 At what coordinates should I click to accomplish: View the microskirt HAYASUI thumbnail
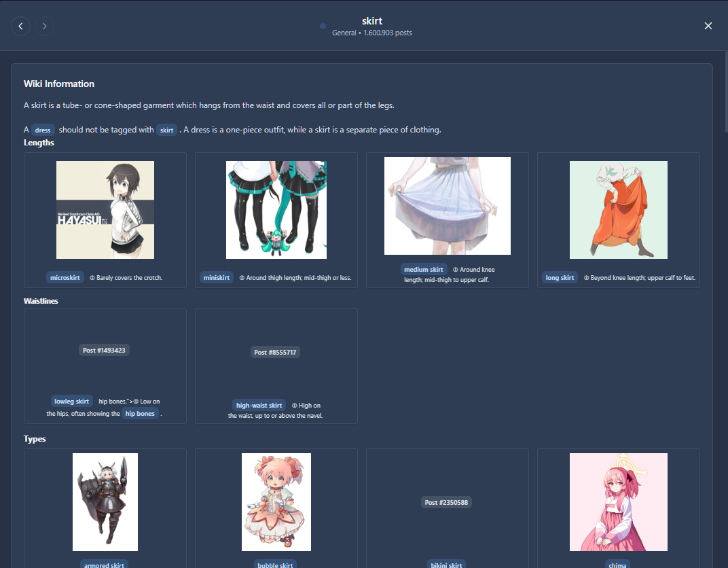coord(105,210)
